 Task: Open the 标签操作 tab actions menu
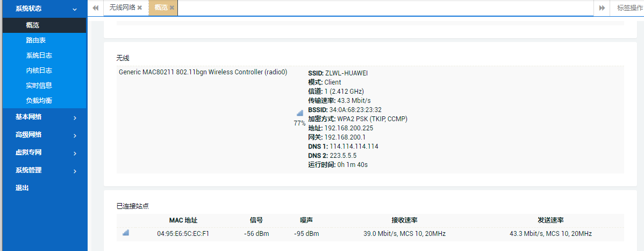629,8
